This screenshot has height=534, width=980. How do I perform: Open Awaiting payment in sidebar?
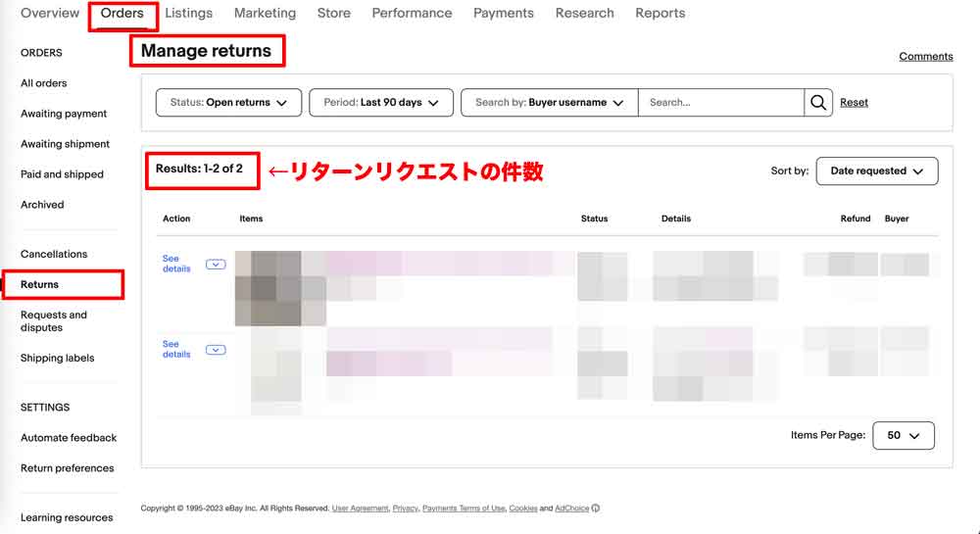pos(64,114)
